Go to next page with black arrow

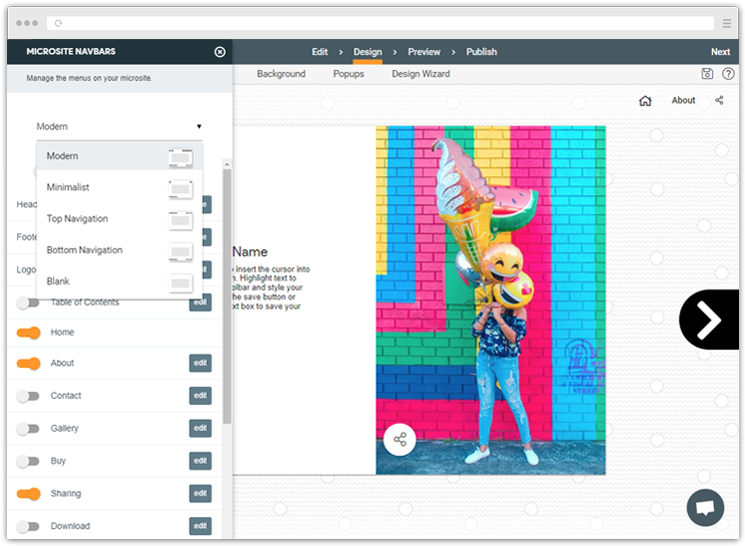pyautogui.click(x=708, y=320)
